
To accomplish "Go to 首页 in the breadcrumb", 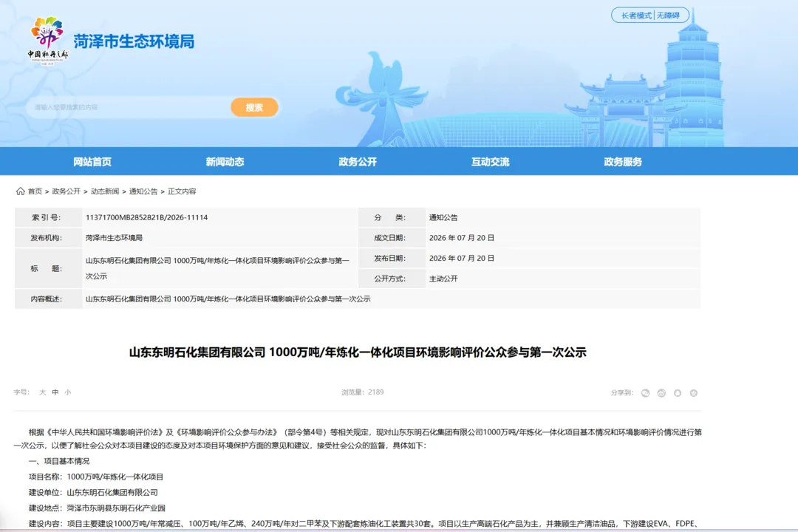I will pos(35,191).
